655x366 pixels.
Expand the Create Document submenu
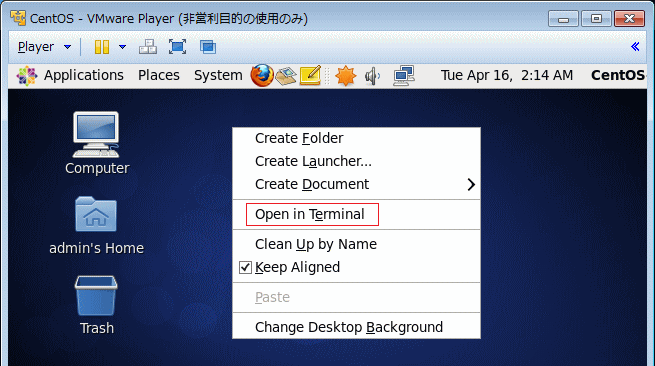coord(356,184)
